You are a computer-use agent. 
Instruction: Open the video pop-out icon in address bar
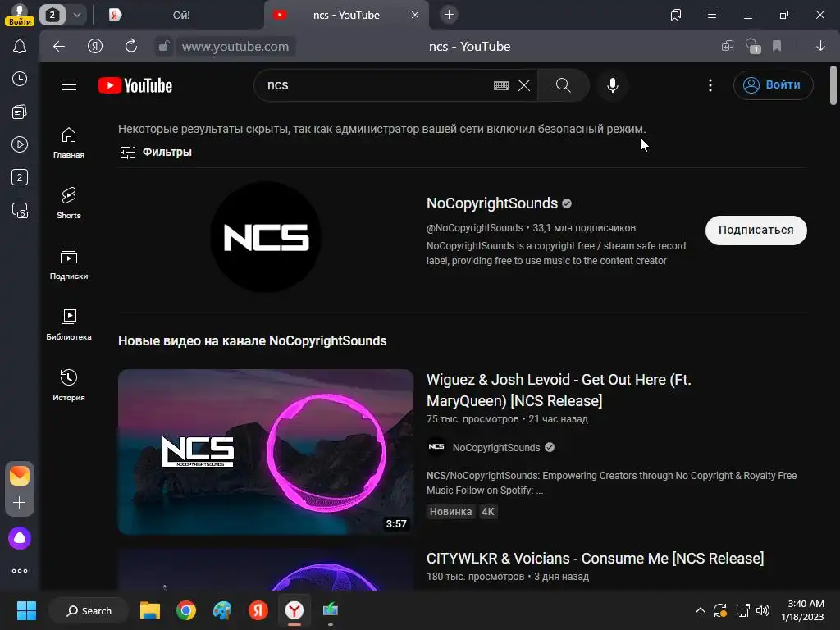[x=727, y=47]
